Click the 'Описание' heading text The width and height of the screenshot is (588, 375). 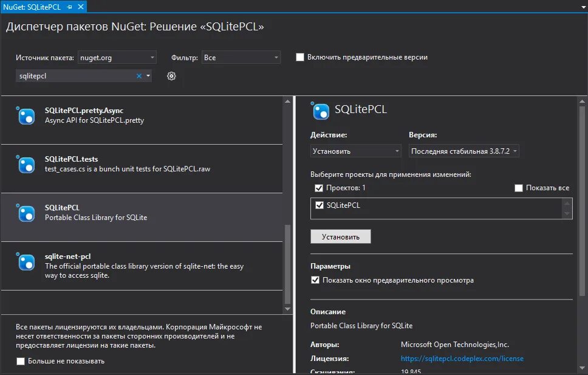pos(328,312)
